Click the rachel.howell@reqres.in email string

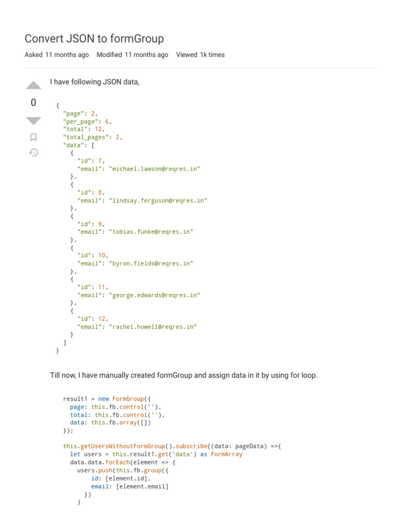click(153, 327)
